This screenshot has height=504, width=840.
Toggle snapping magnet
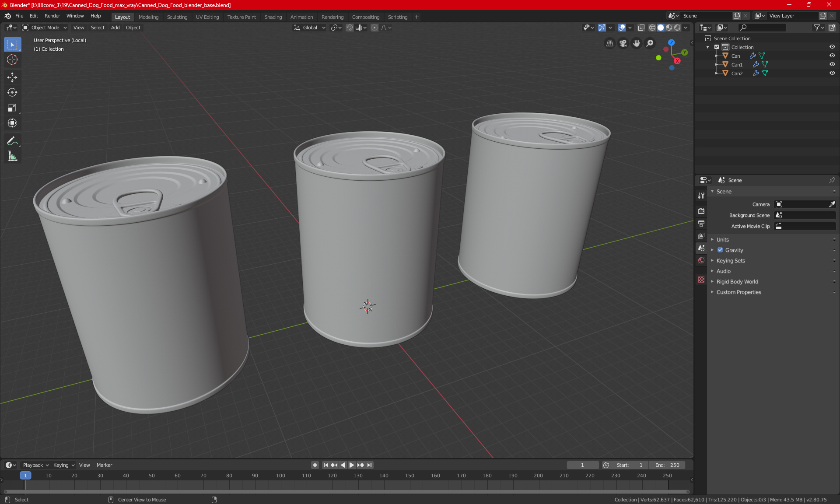pyautogui.click(x=350, y=28)
